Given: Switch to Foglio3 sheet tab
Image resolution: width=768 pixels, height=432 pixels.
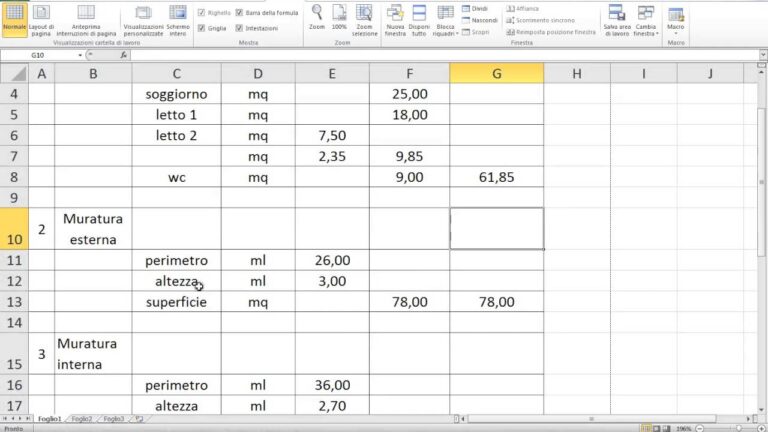Looking at the screenshot, I should pos(114,419).
